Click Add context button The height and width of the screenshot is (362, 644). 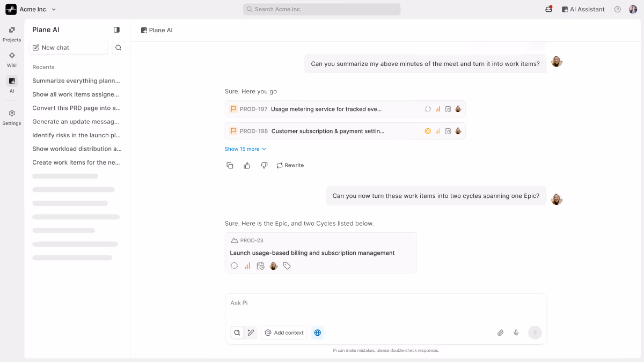[x=284, y=333]
